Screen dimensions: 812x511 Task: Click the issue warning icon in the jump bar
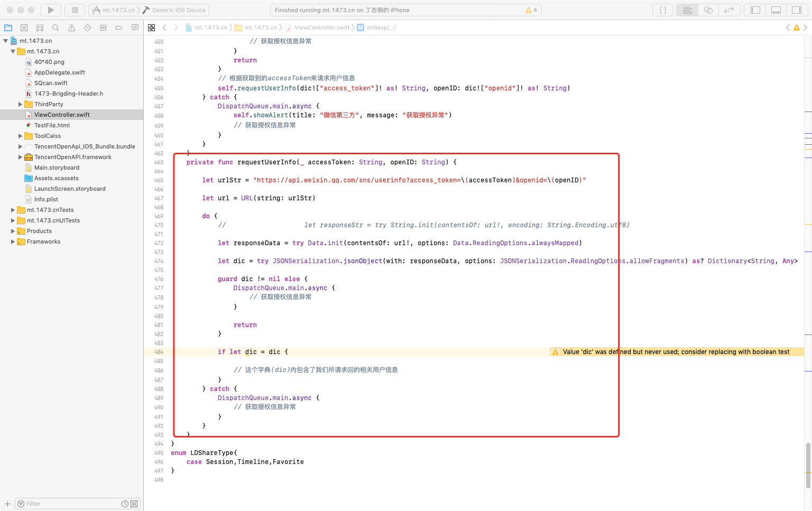pos(797,27)
